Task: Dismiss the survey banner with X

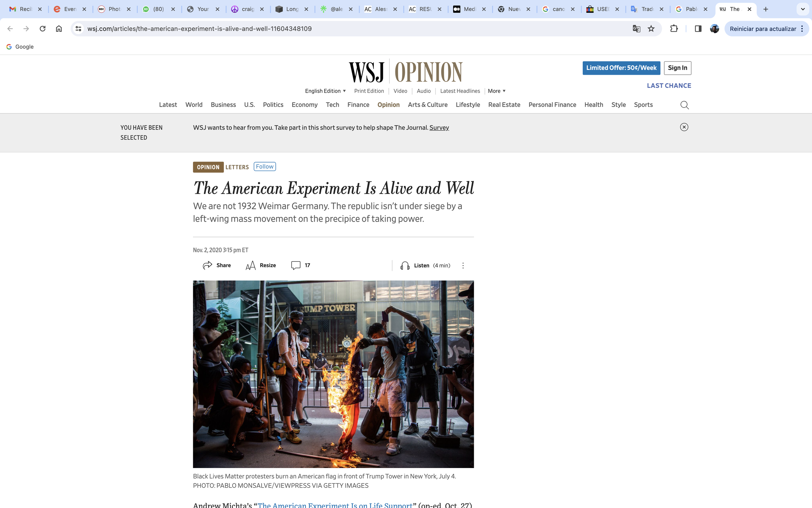Action: pos(684,127)
